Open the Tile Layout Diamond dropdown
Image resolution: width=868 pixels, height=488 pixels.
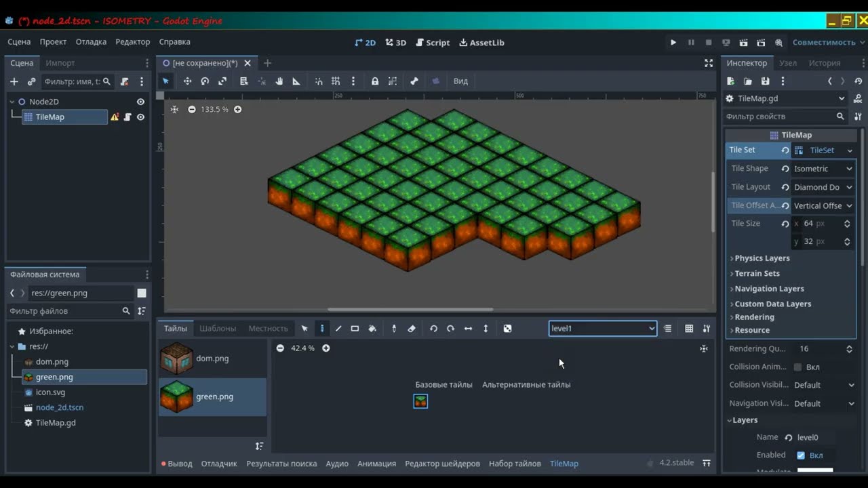(823, 187)
